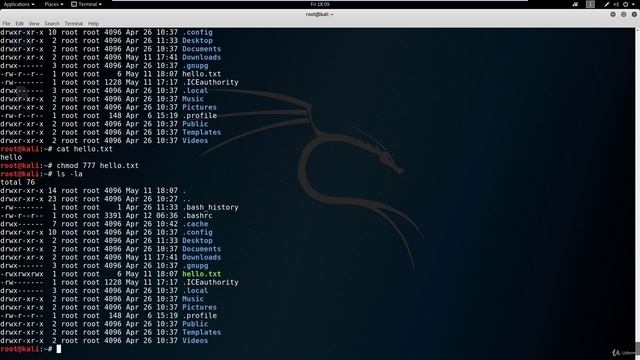Click the root@kali window title
The image size is (640, 360).
pos(320,14)
